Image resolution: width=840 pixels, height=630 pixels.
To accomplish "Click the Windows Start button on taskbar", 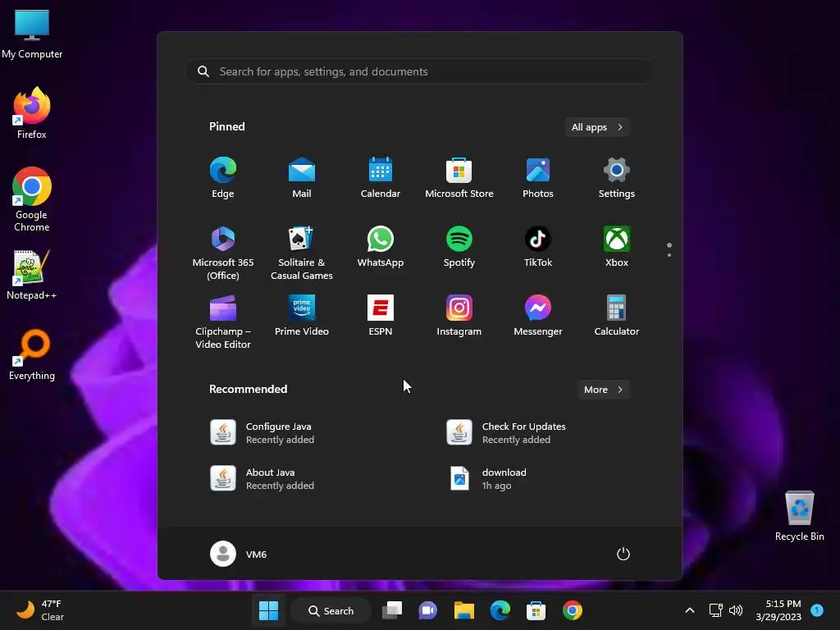I will (268, 610).
